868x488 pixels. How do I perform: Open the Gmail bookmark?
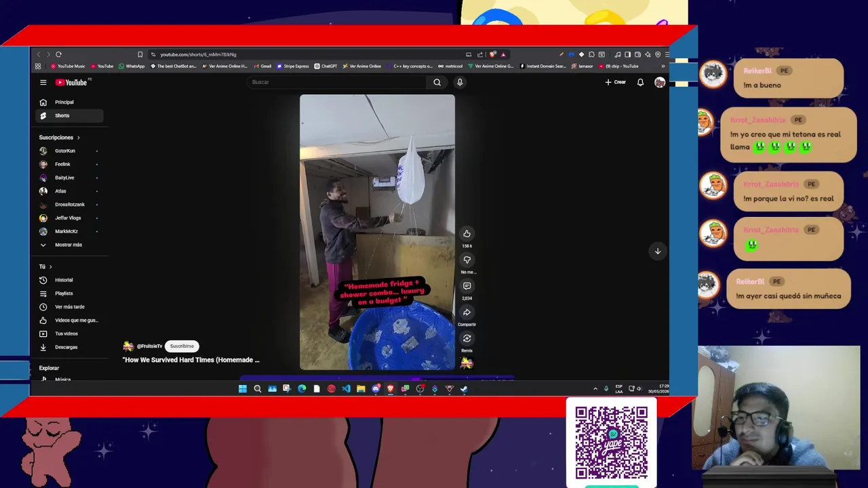[x=263, y=66]
